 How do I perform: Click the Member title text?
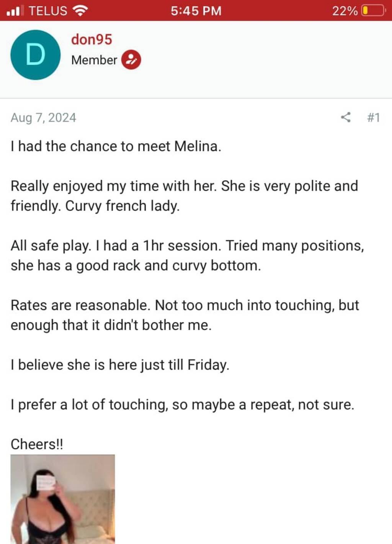(94, 60)
